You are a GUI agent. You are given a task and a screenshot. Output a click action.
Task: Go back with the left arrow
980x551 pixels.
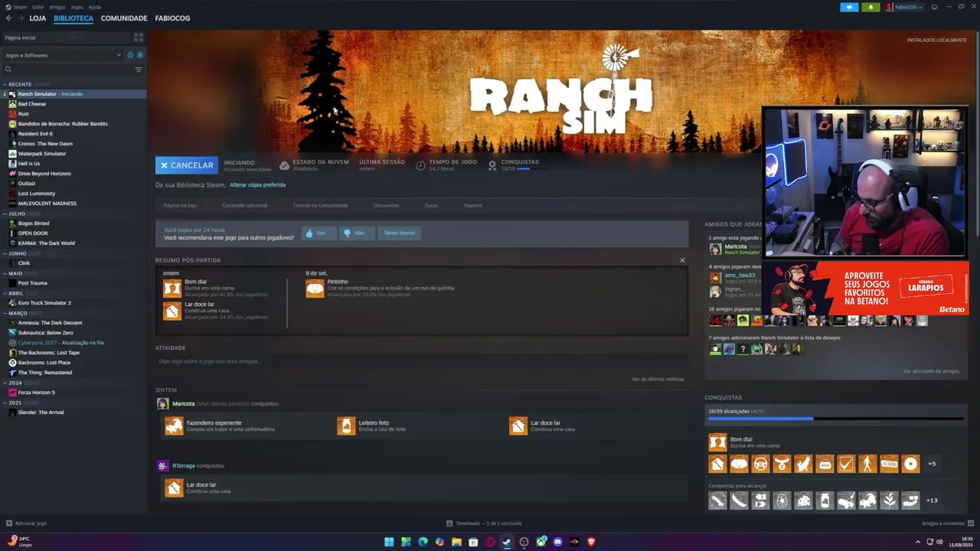pos(8,18)
